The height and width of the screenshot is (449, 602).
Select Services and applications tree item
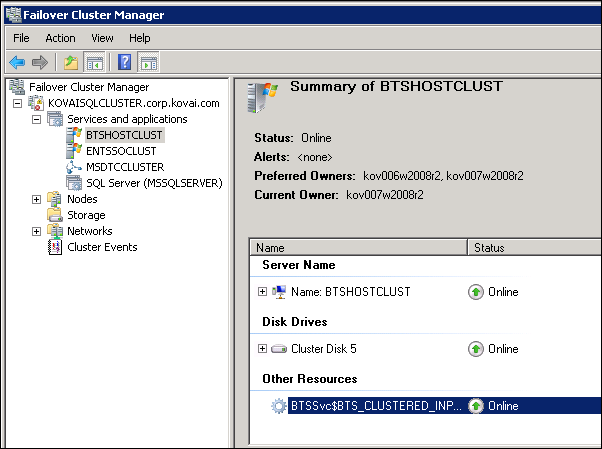[x=127, y=119]
